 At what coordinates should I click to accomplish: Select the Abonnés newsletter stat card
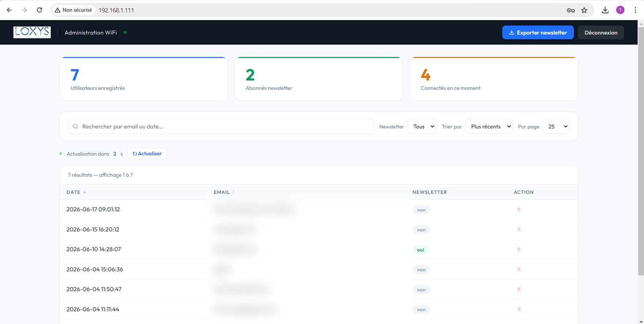[319, 79]
